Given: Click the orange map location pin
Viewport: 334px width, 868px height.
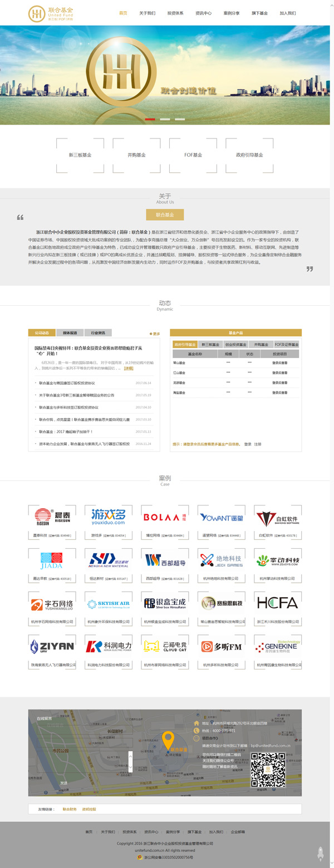Looking at the screenshot, I should (168, 741).
